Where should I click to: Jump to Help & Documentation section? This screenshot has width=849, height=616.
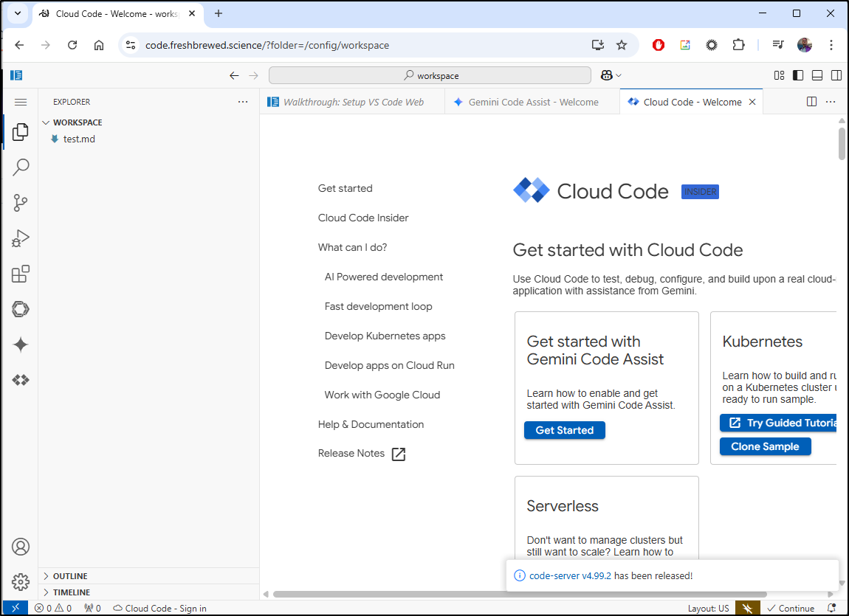371,424
